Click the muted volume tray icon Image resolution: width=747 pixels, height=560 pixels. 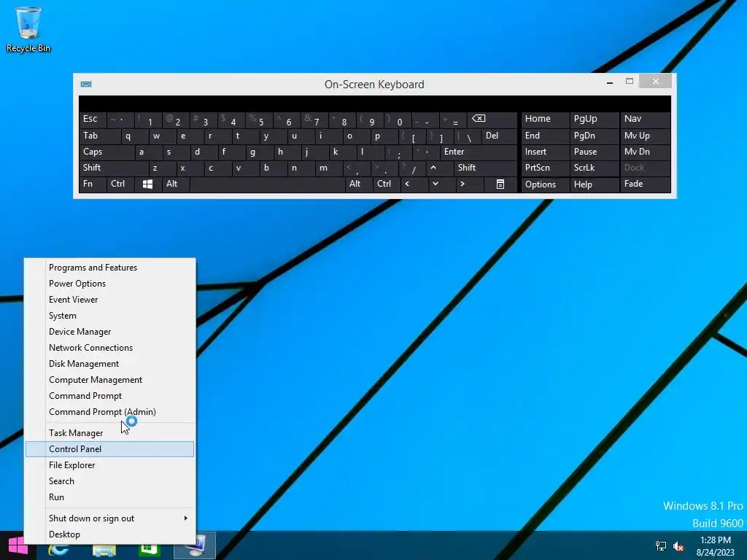678,545
